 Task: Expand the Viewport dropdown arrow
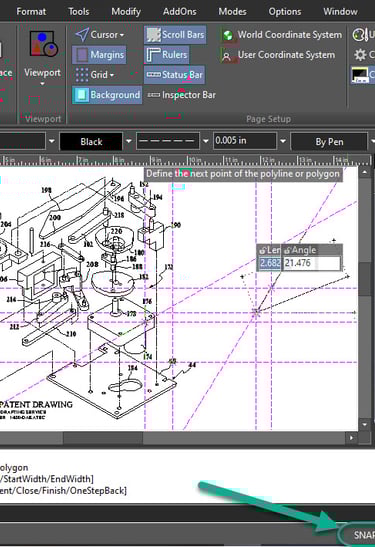(x=42, y=84)
